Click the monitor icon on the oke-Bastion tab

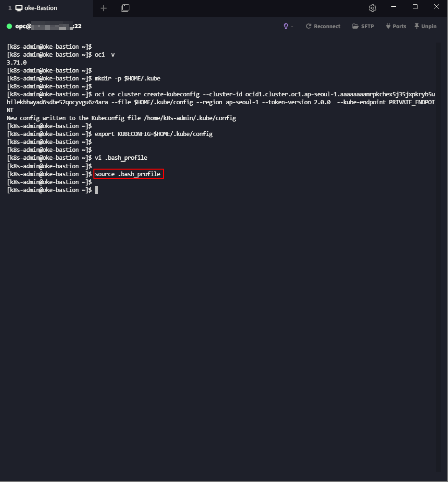click(19, 8)
